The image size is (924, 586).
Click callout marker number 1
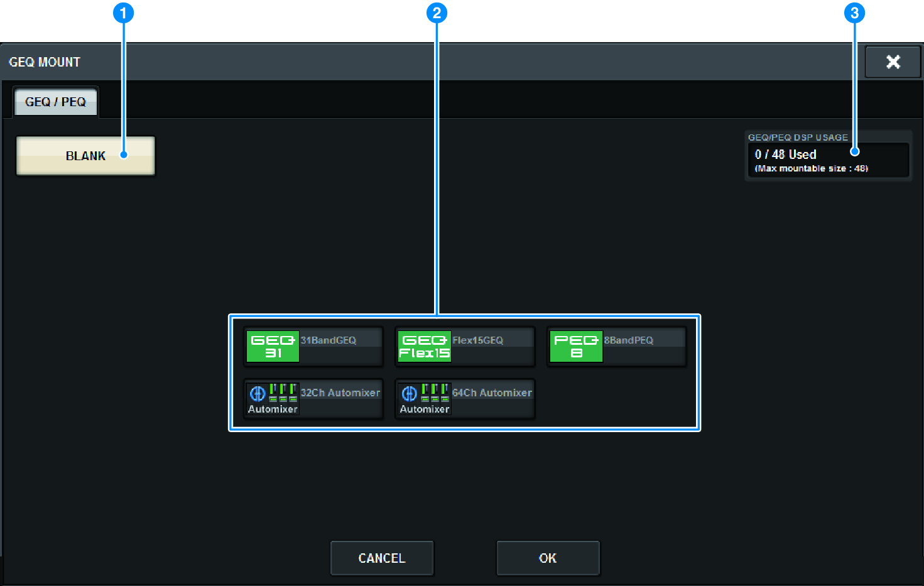coord(123,13)
